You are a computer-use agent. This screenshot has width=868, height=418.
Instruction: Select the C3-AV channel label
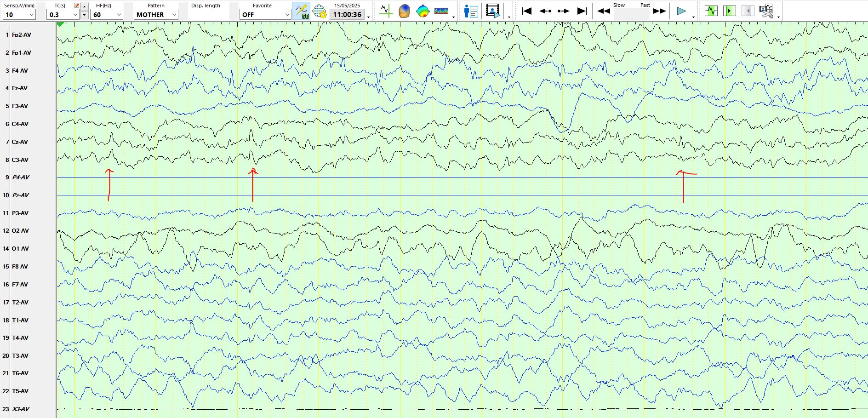[x=20, y=160]
